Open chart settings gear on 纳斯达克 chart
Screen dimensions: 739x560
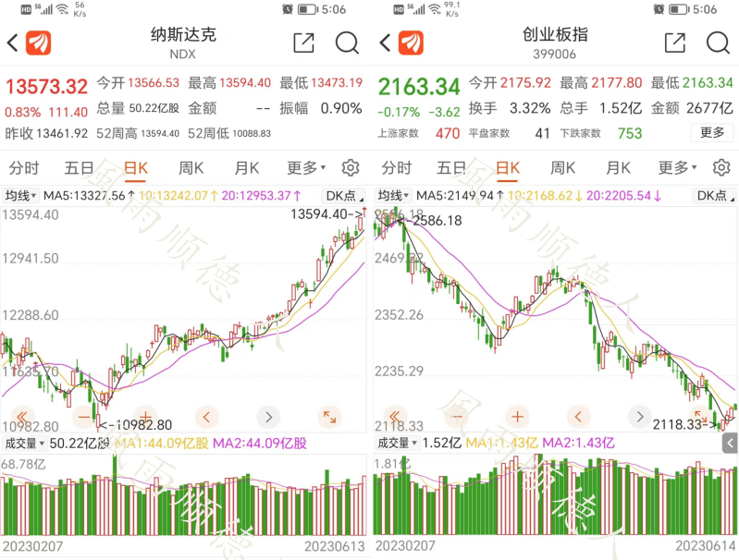coord(351,167)
